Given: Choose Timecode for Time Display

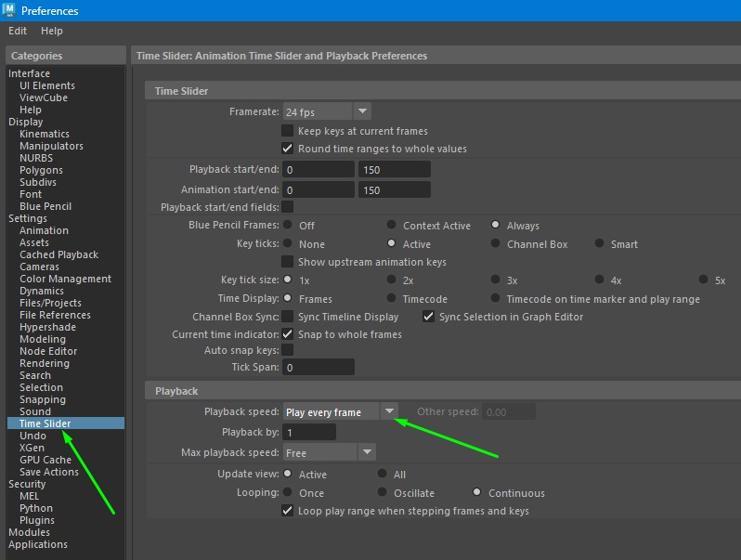Looking at the screenshot, I should pos(392,299).
